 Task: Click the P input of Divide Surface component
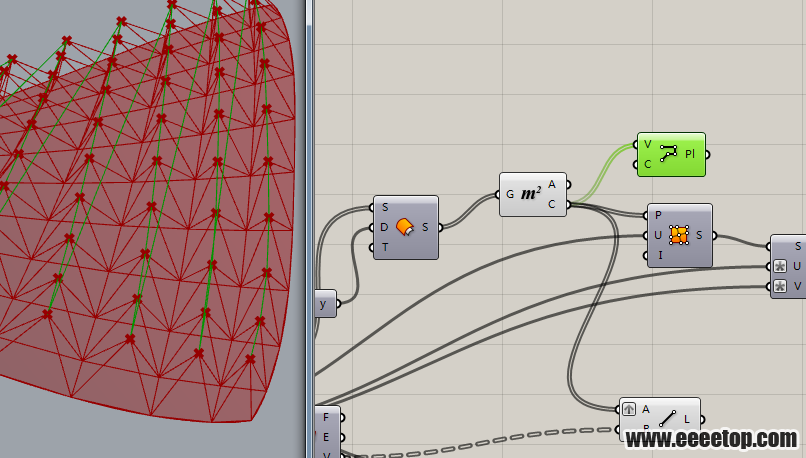(658, 215)
